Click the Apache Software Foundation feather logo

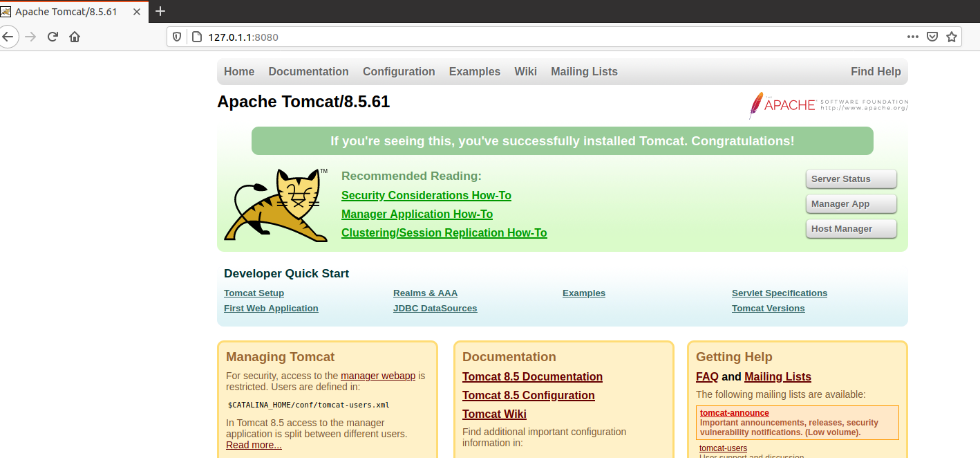(828, 105)
